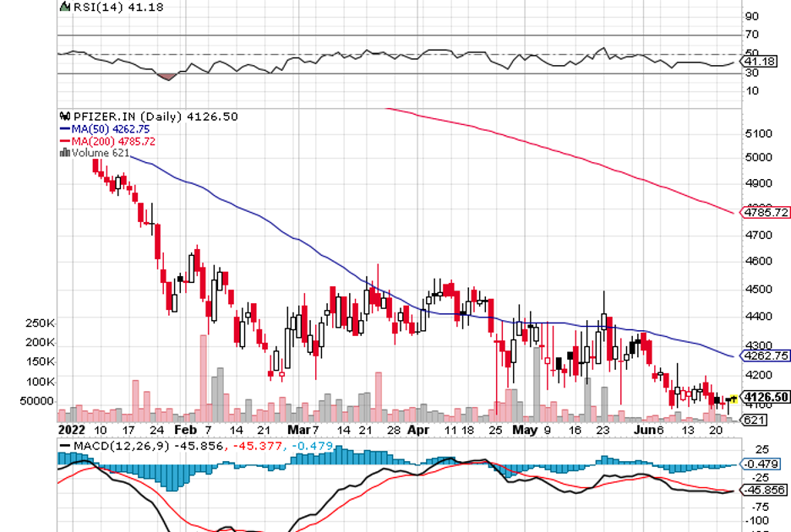Select the 4262.75 MA(50) value tag
The image size is (791, 532).
(x=766, y=356)
